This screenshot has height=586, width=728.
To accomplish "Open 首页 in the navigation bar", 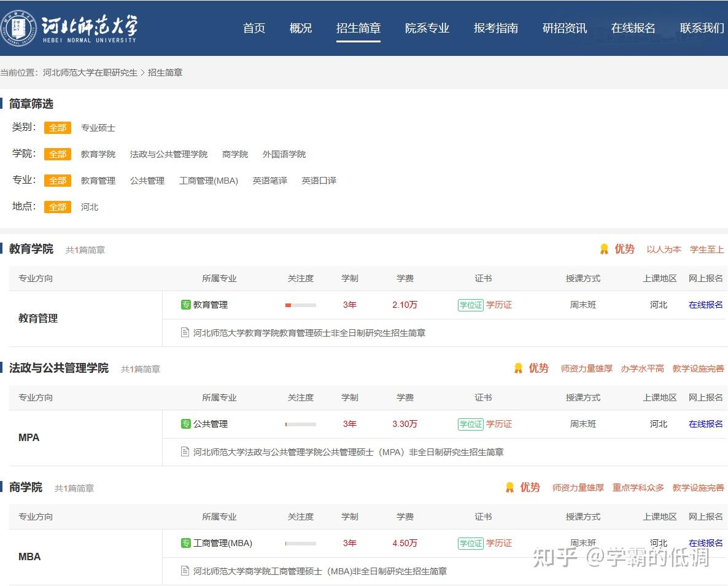I will pyautogui.click(x=254, y=28).
